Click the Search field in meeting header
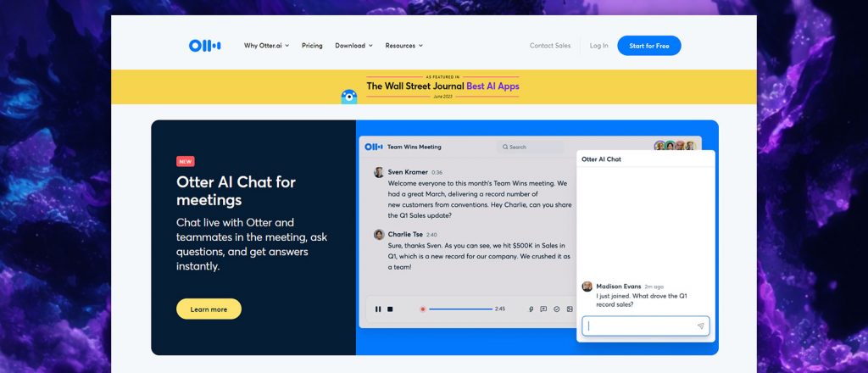Image resolution: width=868 pixels, height=373 pixels. coord(531,148)
